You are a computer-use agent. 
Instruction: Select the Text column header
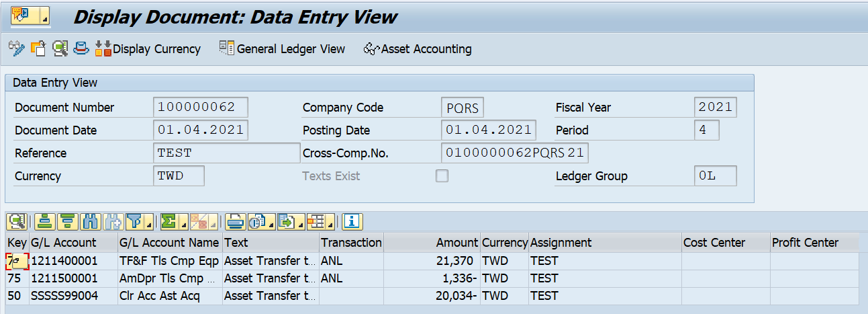(271, 243)
